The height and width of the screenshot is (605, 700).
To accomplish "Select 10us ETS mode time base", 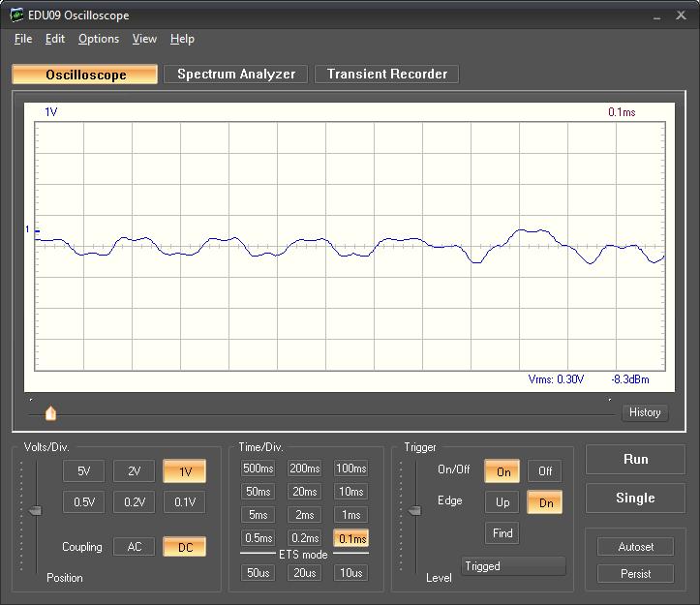I will (x=351, y=573).
